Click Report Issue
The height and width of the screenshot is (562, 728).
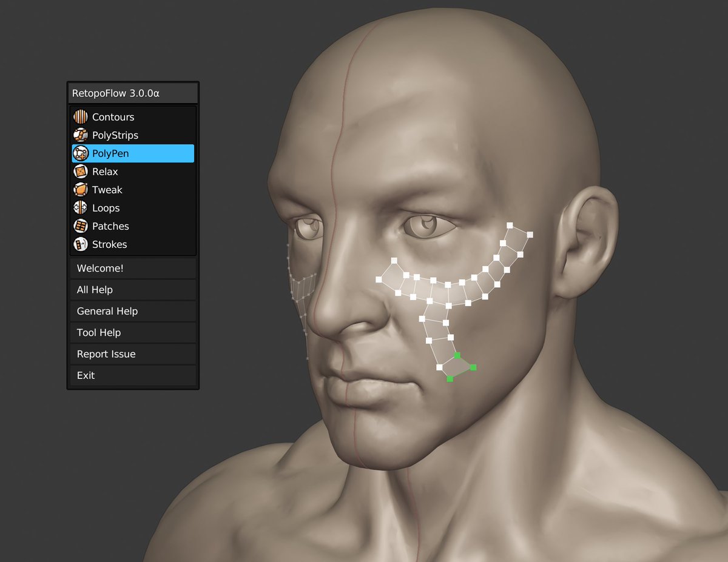[133, 354]
